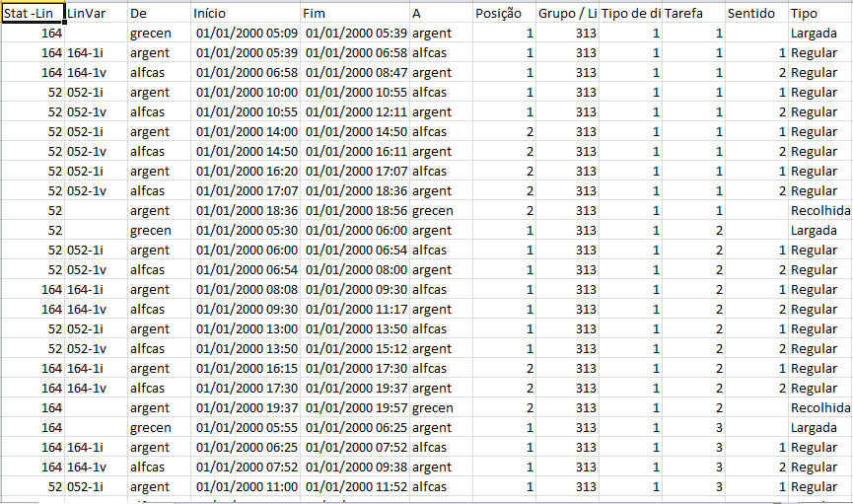Click the 'De' column header cell
Screen dimensions: 853x504
pyautogui.click(x=160, y=13)
